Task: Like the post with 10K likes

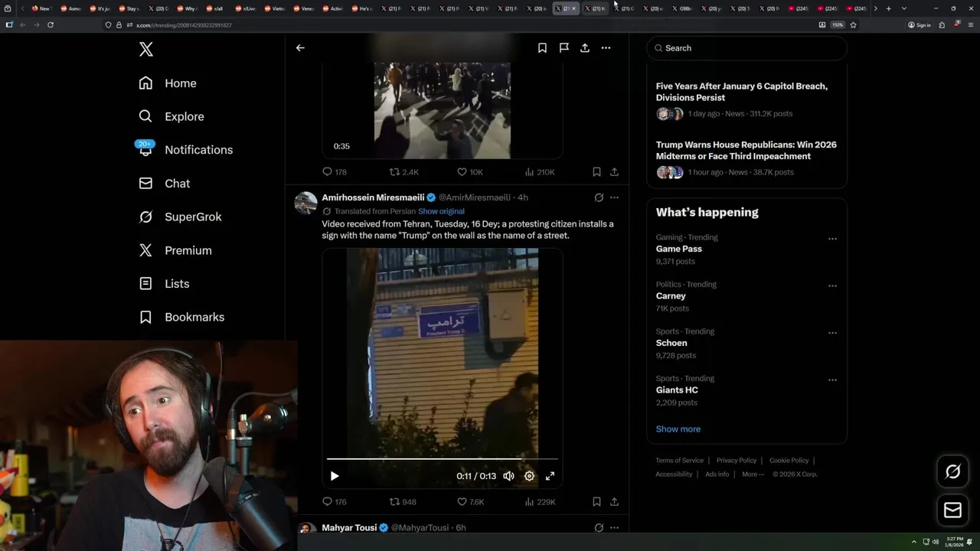Action: (469, 172)
